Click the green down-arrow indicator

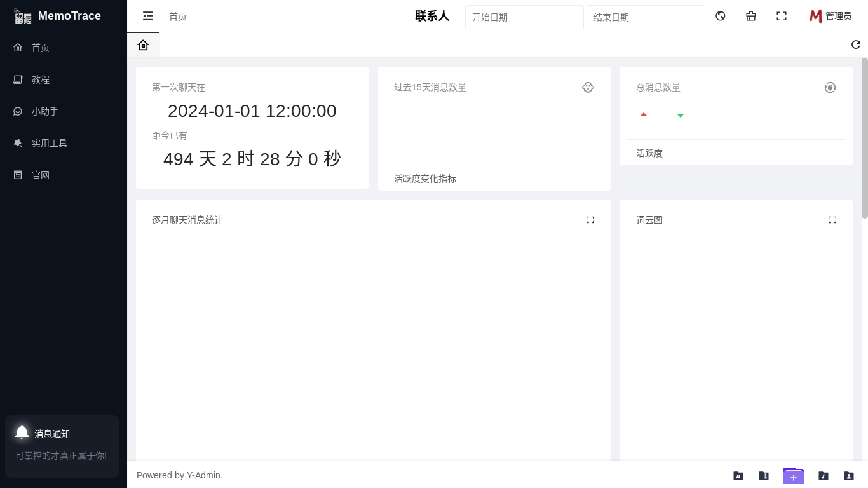pos(681,116)
